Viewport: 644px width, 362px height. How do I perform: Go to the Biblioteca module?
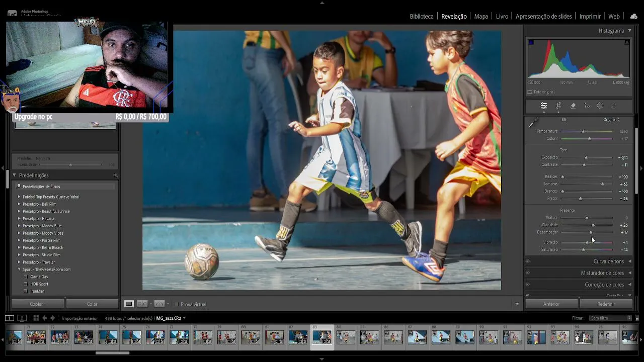pos(422,17)
